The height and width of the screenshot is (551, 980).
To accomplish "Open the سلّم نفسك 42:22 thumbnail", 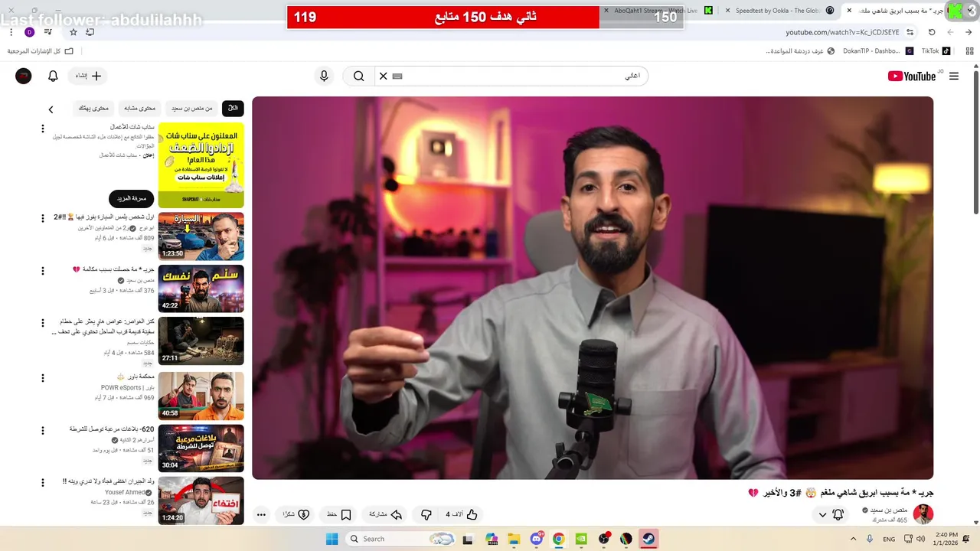I will (x=201, y=289).
